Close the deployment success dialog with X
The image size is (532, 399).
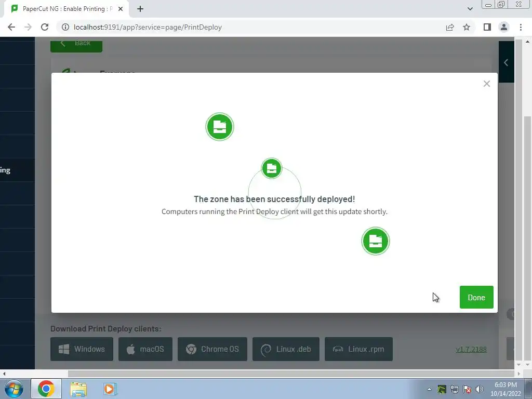point(486,84)
